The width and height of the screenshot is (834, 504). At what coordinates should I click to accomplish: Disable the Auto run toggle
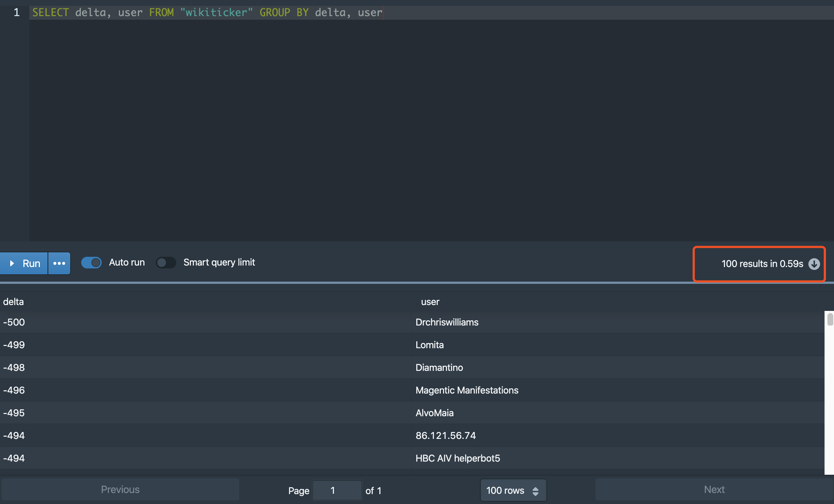tap(91, 263)
